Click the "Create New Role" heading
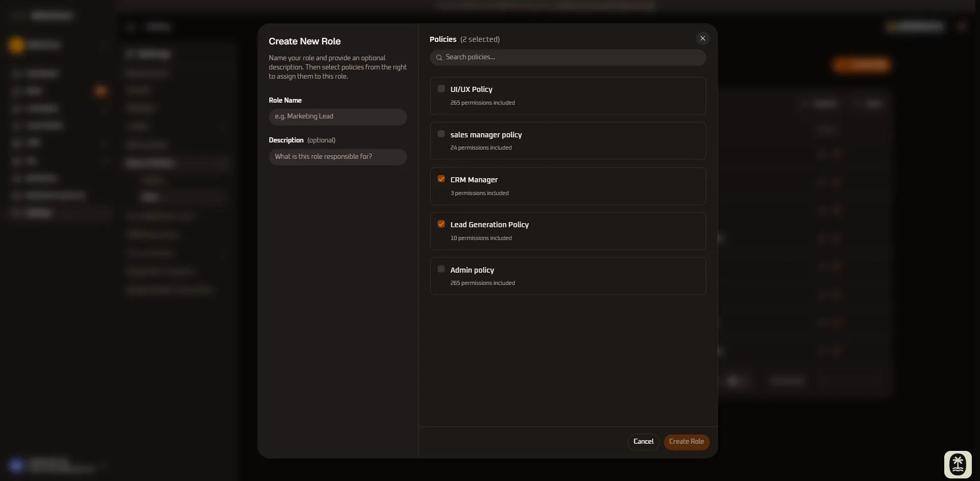Screen dimensions: 980x481 (305, 41)
